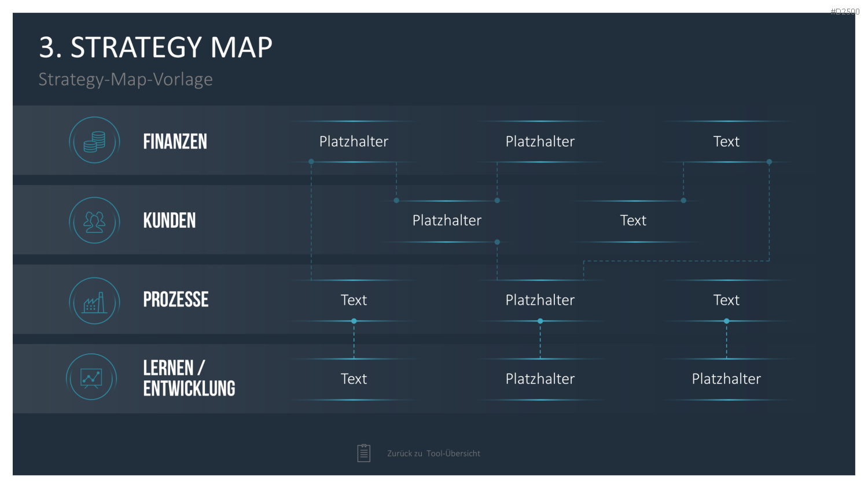Click the middle Platzhalter in the Lernen / Entwicklung row
868x488 pixels.
click(540, 379)
